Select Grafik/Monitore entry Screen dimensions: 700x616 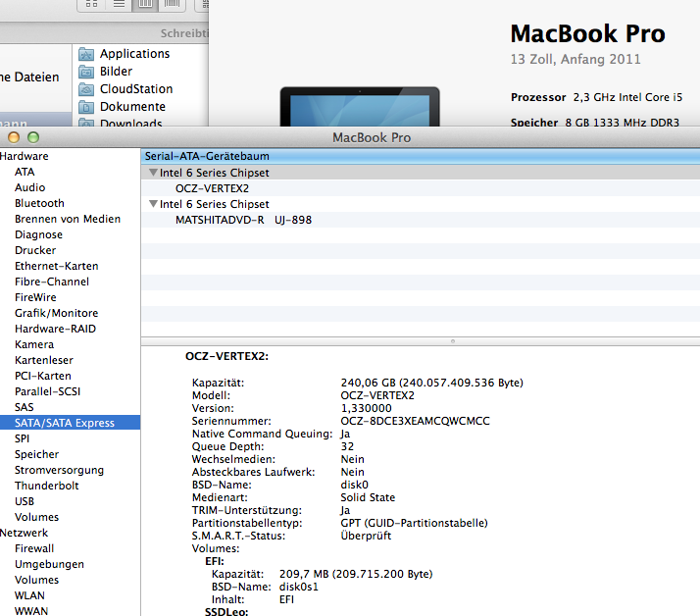pos(56,313)
